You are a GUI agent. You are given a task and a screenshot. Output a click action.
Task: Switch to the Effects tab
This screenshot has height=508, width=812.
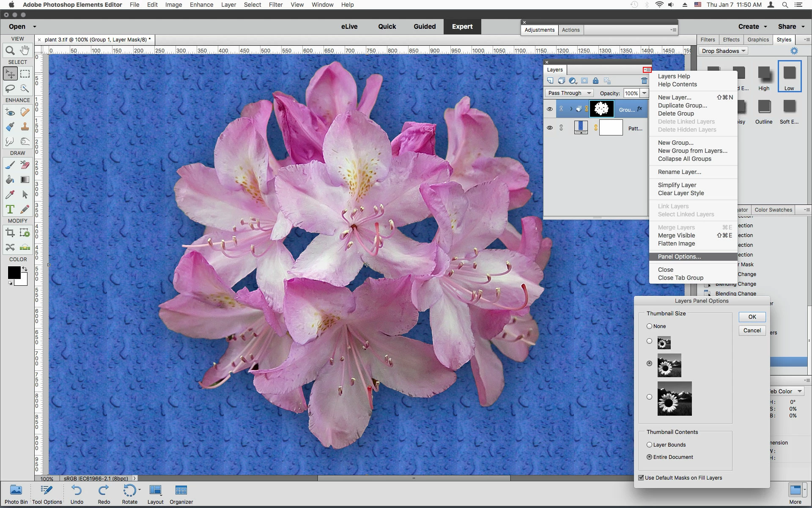pyautogui.click(x=731, y=39)
